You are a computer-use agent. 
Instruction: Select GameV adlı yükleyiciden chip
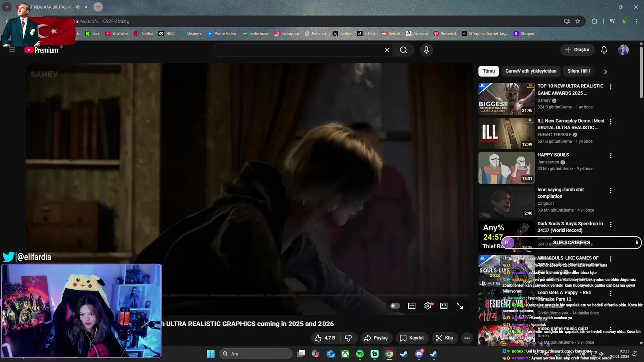[x=531, y=71]
